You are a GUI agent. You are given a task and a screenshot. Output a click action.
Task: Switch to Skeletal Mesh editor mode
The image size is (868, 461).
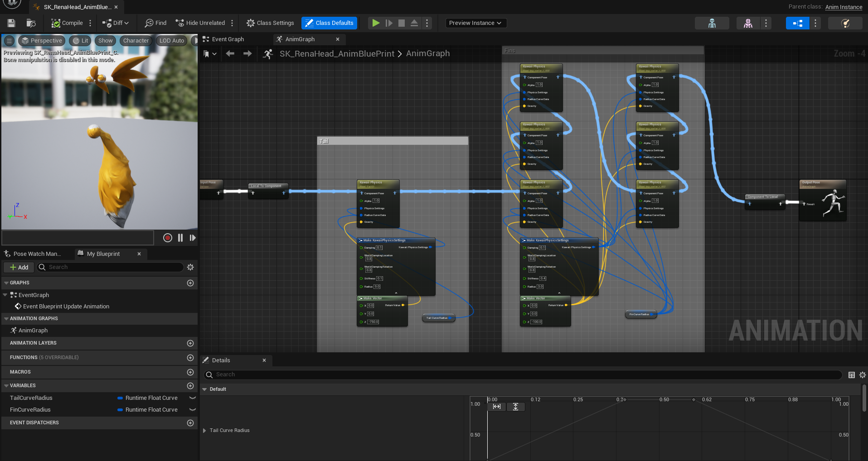(748, 23)
